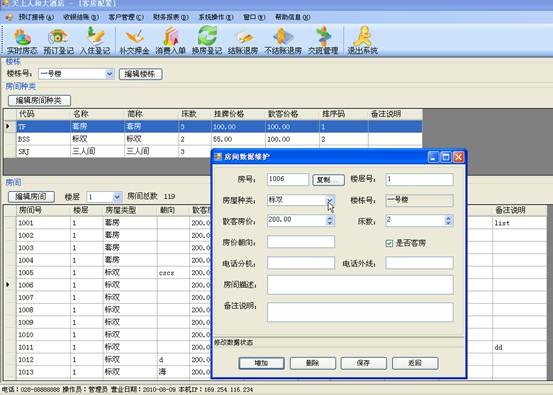Click the 床数 spinner arrows in dialog
Image resolution: width=553 pixels, height=395 pixels.
tap(448, 221)
